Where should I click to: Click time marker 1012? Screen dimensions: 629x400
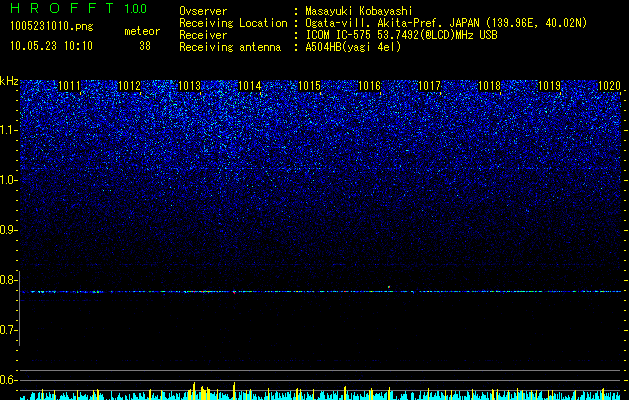(x=130, y=86)
